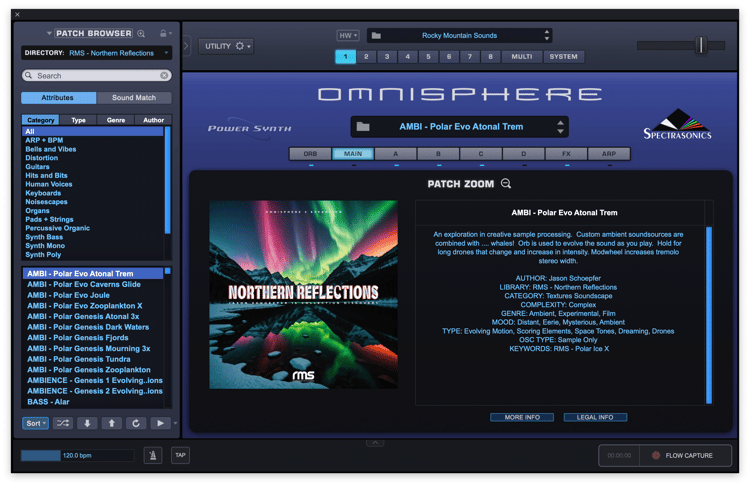This screenshot has width=750, height=486.
Task: Select the Category attribute column
Action: (41, 120)
